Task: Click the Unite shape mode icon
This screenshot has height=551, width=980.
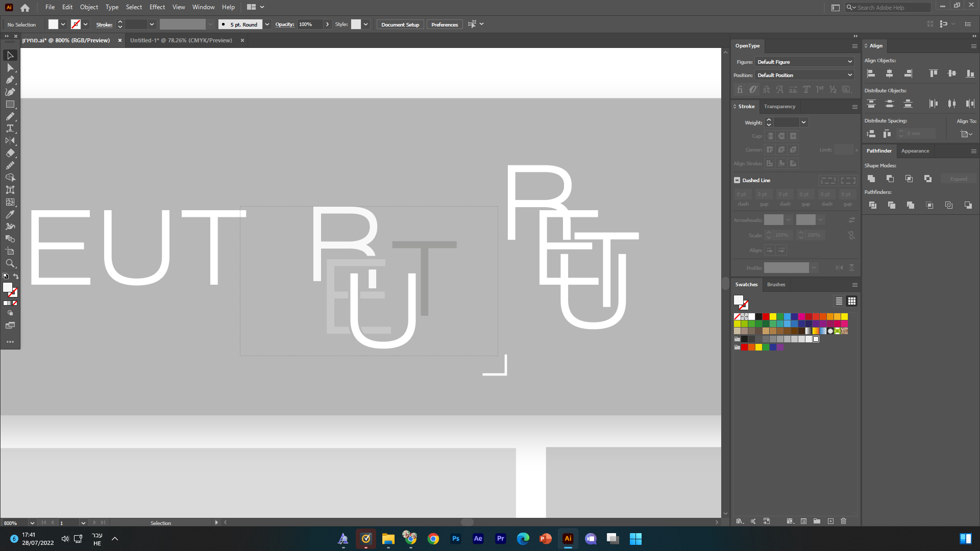Action: [x=871, y=179]
